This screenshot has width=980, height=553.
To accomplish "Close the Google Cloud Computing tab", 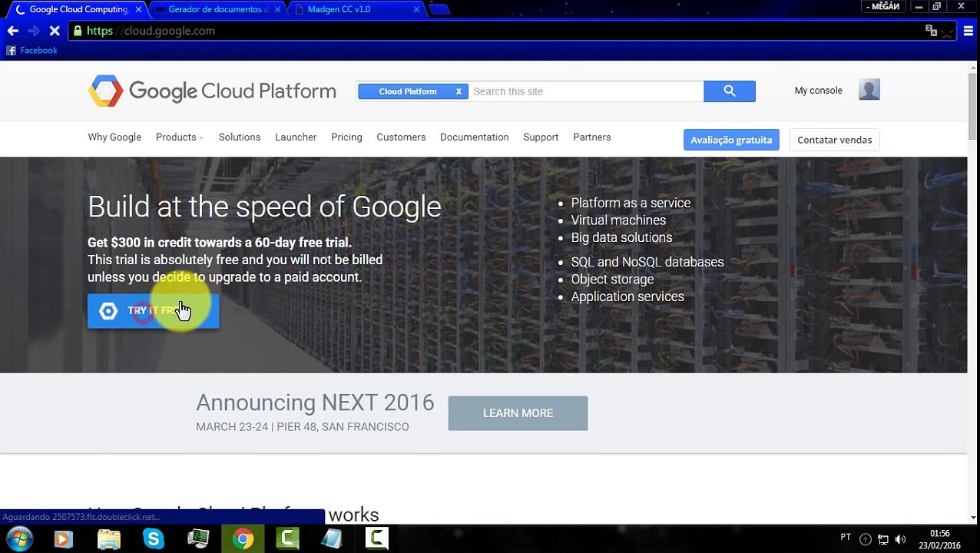I will tap(138, 9).
